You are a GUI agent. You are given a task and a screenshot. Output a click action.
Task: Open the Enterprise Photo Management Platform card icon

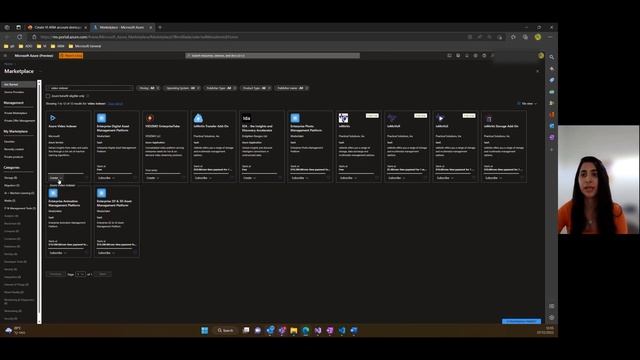click(295, 118)
